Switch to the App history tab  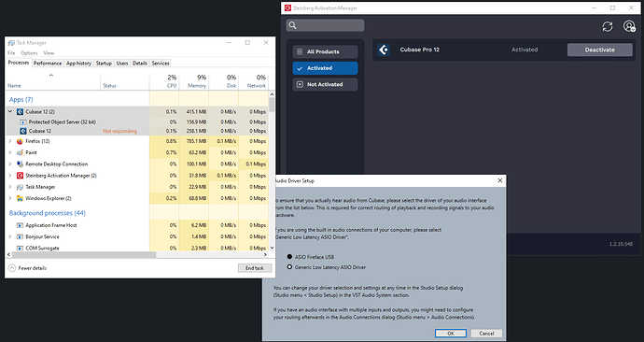click(78, 64)
